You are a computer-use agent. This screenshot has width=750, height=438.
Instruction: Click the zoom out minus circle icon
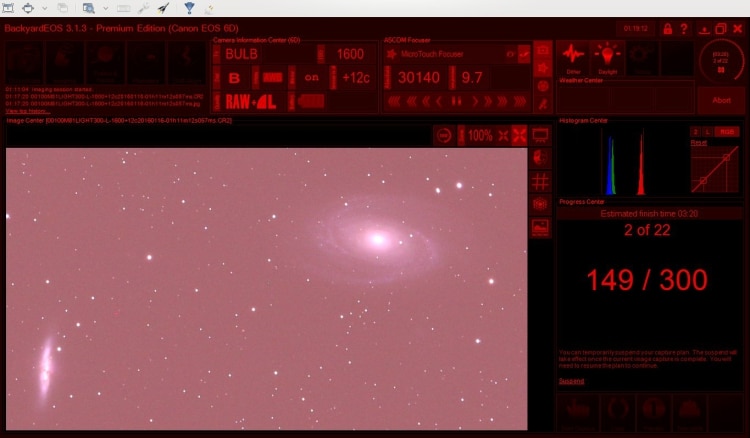pyautogui.click(x=444, y=136)
